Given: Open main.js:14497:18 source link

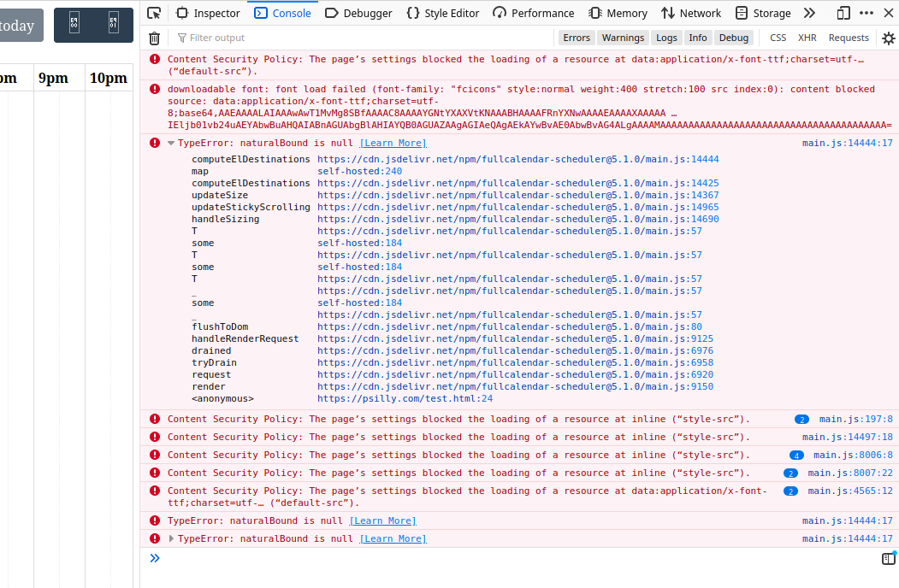Looking at the screenshot, I should tap(848, 438).
